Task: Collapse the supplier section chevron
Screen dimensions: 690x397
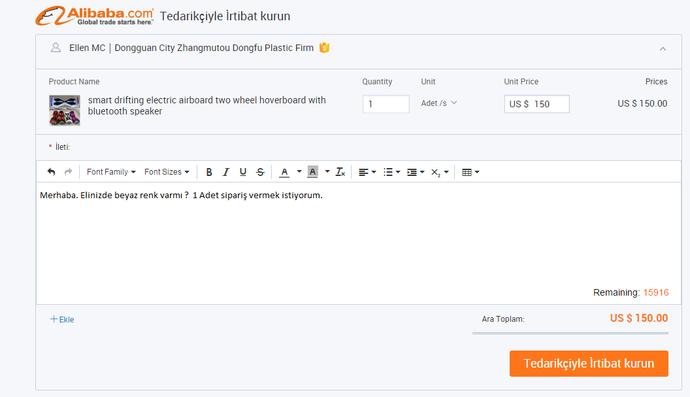Action: (663, 49)
